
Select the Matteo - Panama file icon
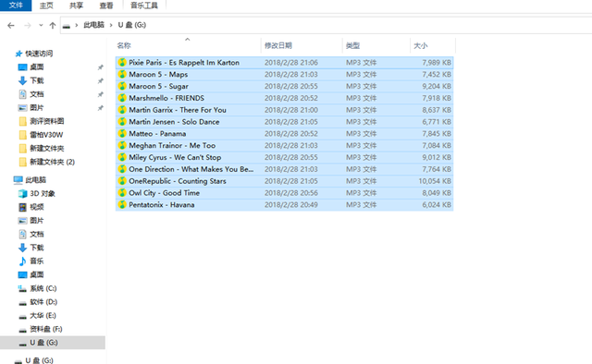[122, 134]
